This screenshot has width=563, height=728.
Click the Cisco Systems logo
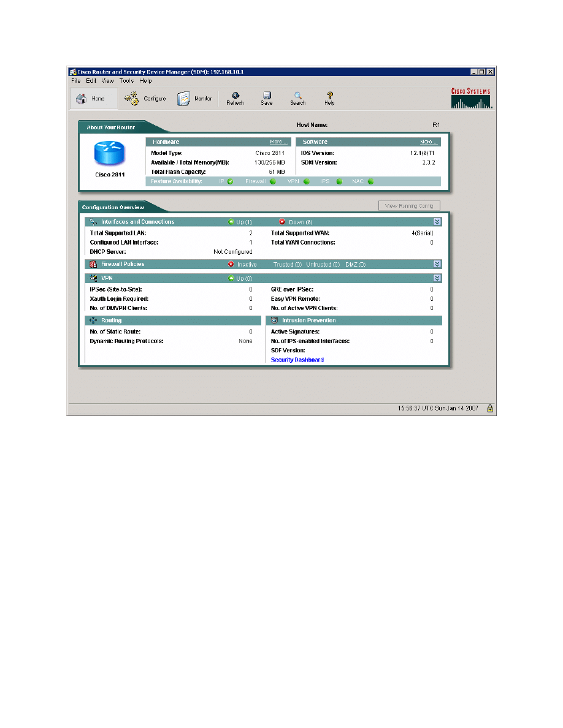471,98
